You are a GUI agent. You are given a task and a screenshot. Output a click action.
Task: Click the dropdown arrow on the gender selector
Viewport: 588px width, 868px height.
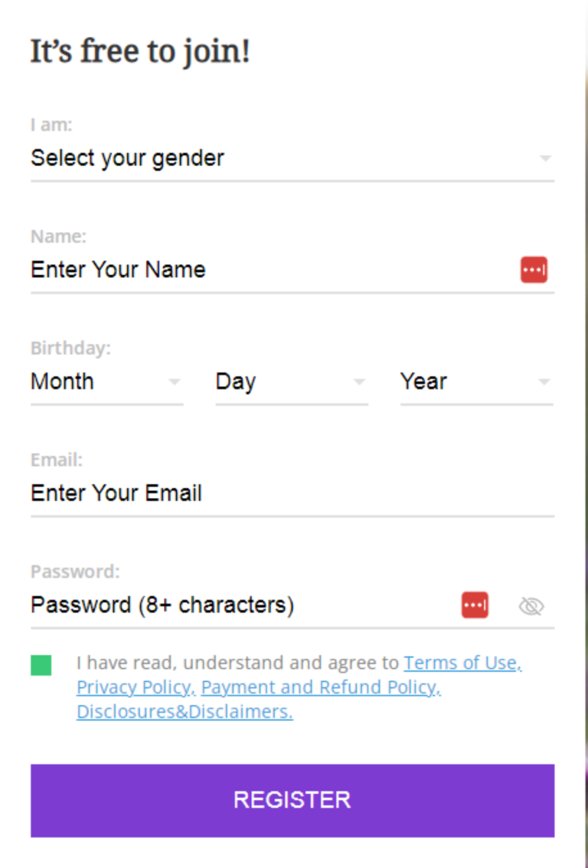[x=545, y=157]
